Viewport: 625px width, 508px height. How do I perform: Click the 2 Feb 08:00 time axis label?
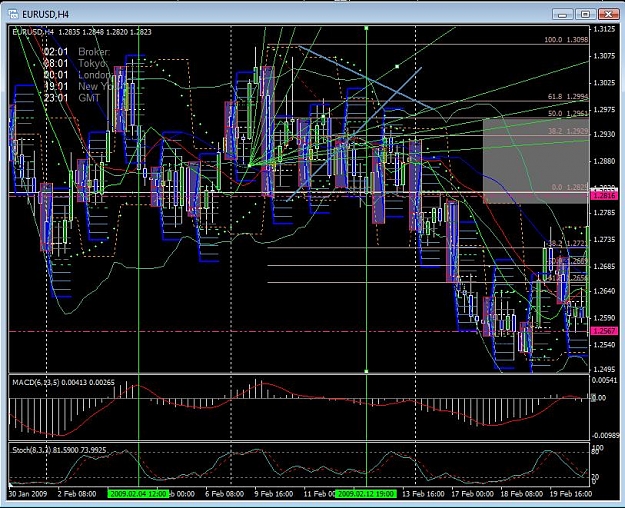(x=77, y=494)
